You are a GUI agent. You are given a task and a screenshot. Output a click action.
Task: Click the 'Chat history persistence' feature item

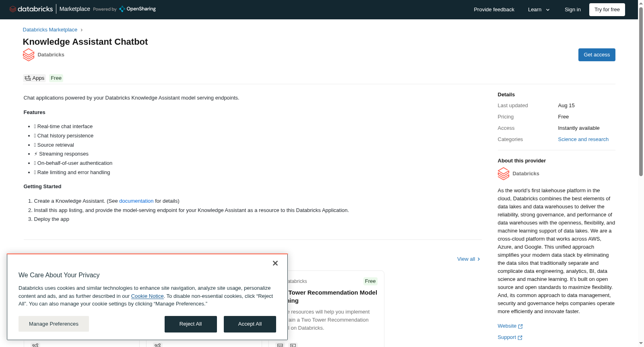[64, 136]
